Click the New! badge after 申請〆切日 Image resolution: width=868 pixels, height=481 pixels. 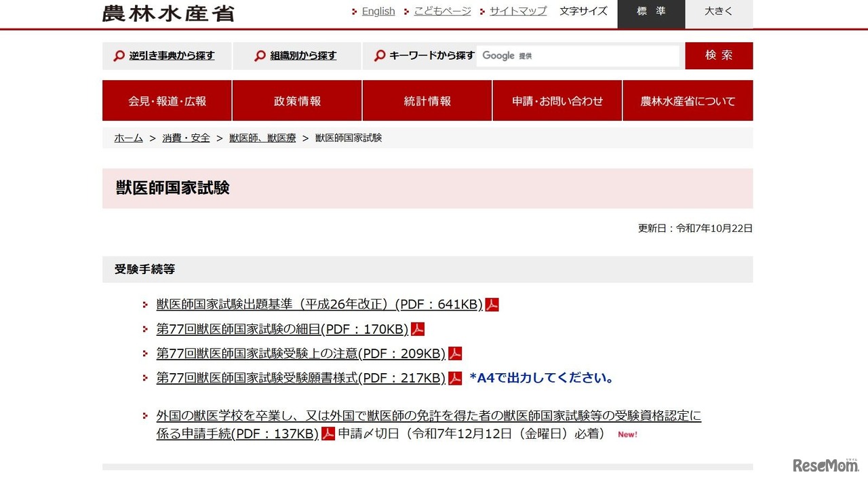click(627, 434)
